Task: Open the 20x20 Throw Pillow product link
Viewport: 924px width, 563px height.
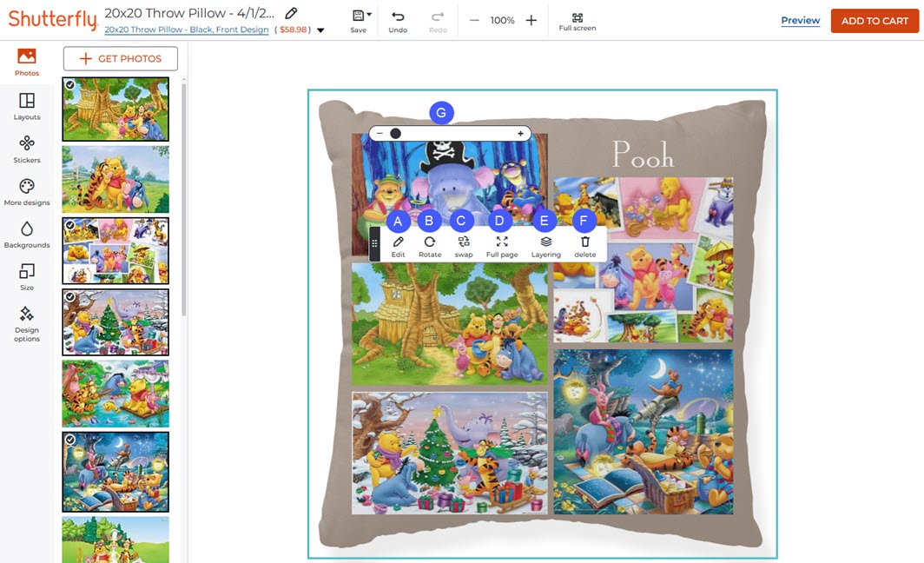Action: (x=186, y=30)
